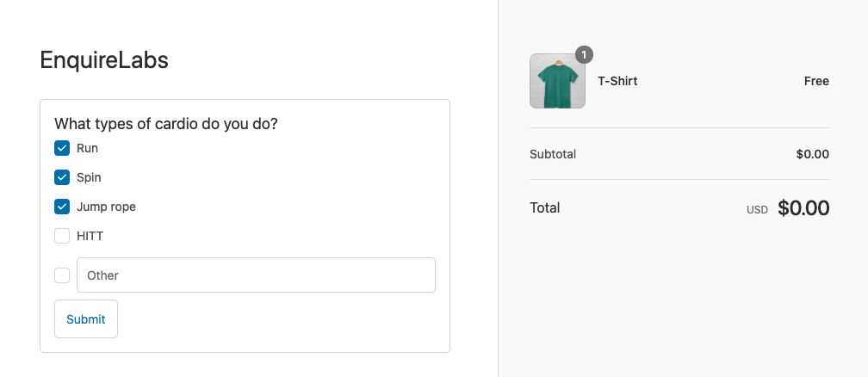Click the green T-shirt product thumbnail
Screen dimensions: 868x377
pos(557,81)
